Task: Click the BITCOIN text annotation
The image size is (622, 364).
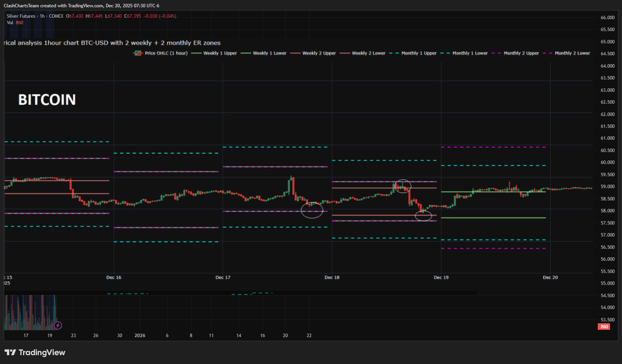Action: (47, 100)
